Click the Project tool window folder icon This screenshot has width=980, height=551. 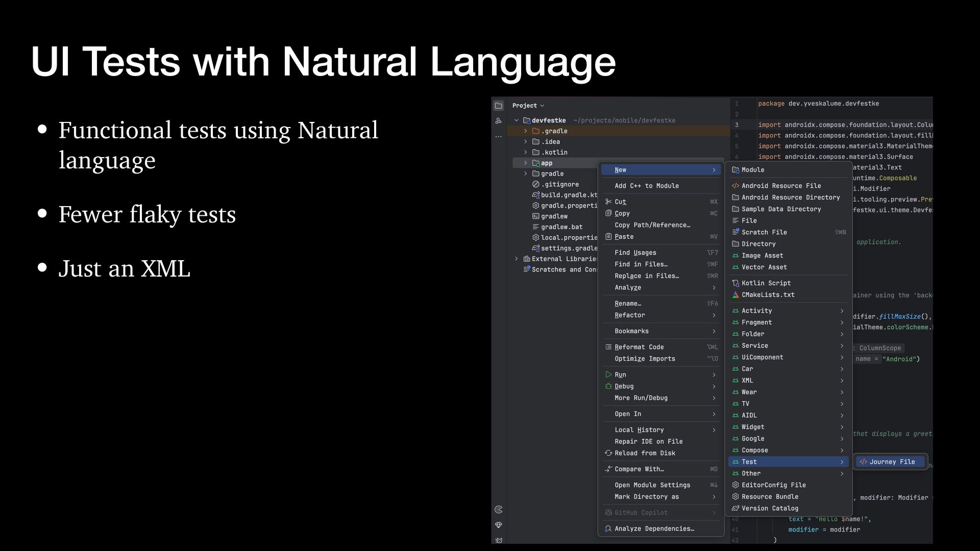(x=499, y=106)
